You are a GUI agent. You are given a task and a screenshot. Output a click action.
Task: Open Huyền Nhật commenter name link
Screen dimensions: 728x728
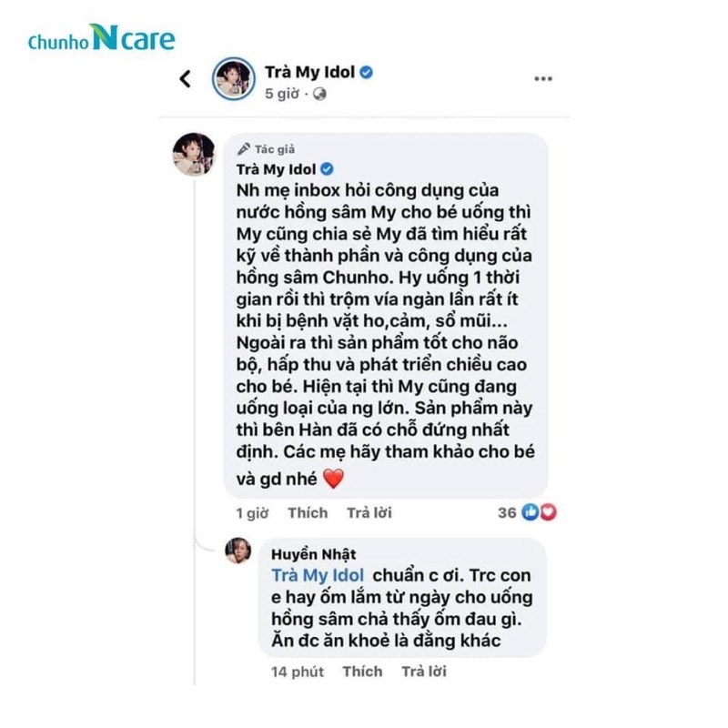point(313,554)
